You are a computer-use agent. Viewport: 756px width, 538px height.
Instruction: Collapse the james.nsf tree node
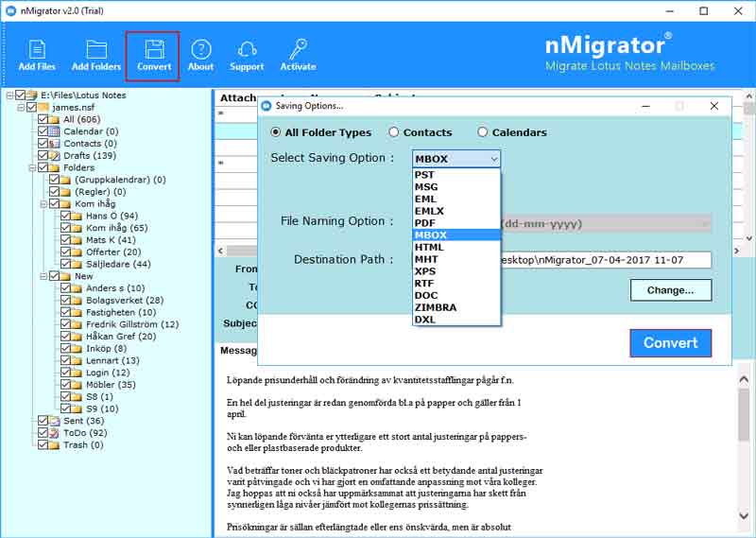(21, 107)
